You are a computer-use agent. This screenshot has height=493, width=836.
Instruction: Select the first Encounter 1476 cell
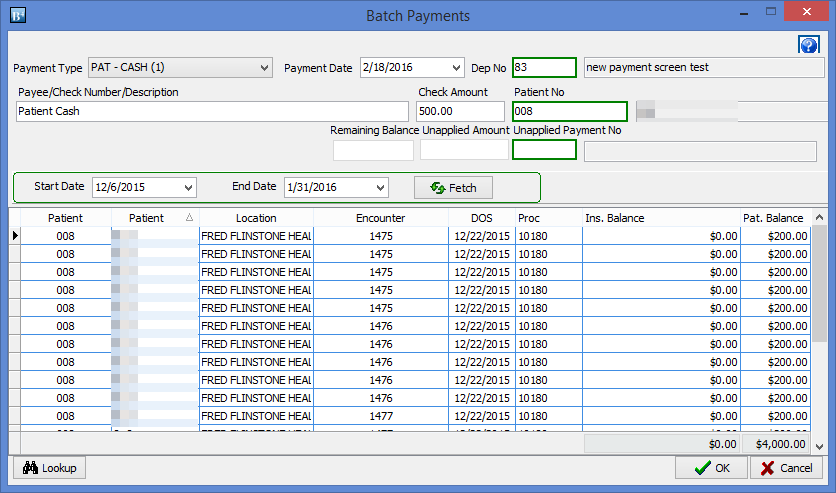(381, 326)
